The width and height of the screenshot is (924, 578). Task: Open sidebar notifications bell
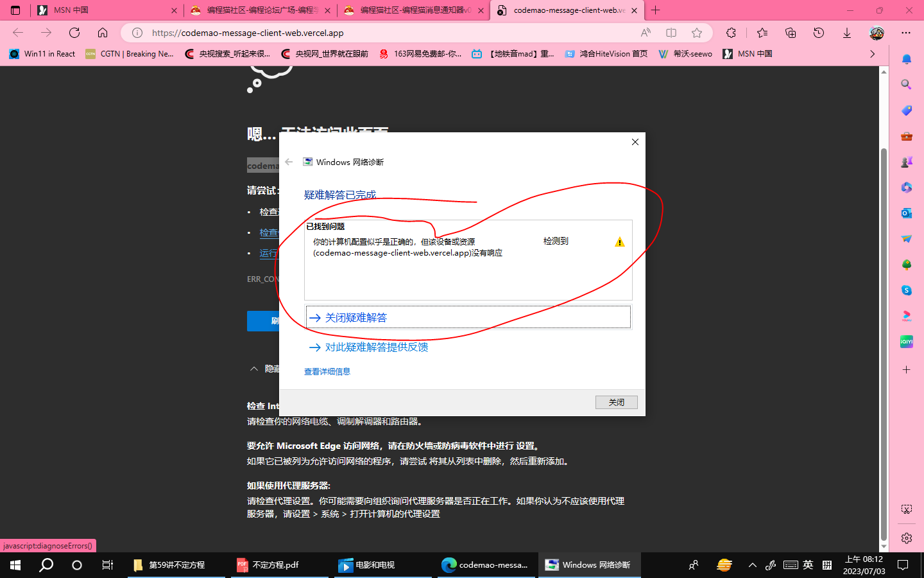tap(907, 59)
